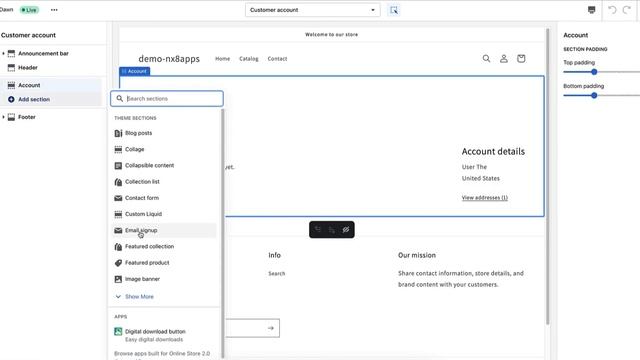This screenshot has width=640, height=360.
Task: Open the Catalog navigation link
Action: pyautogui.click(x=249, y=59)
